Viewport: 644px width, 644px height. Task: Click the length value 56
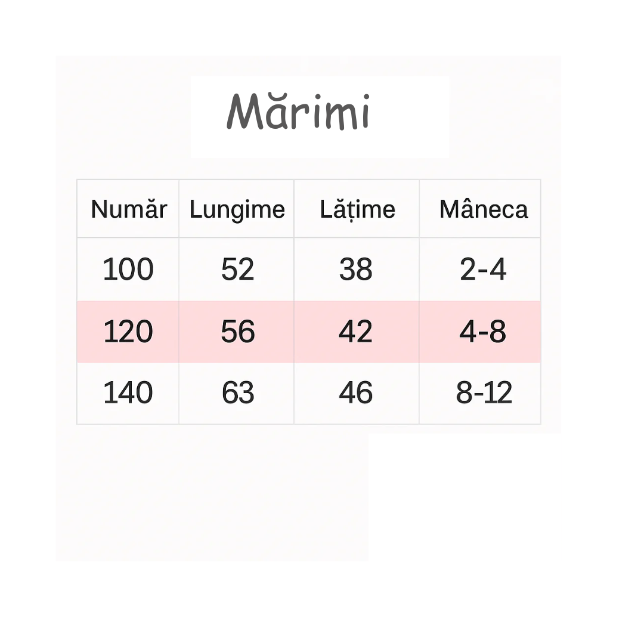(x=237, y=332)
